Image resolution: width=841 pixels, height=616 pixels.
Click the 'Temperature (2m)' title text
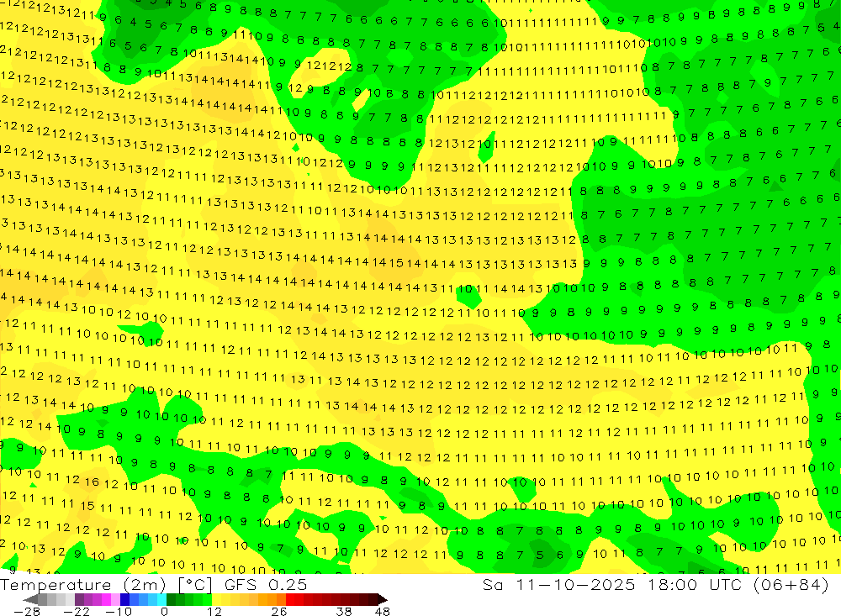click(83, 585)
